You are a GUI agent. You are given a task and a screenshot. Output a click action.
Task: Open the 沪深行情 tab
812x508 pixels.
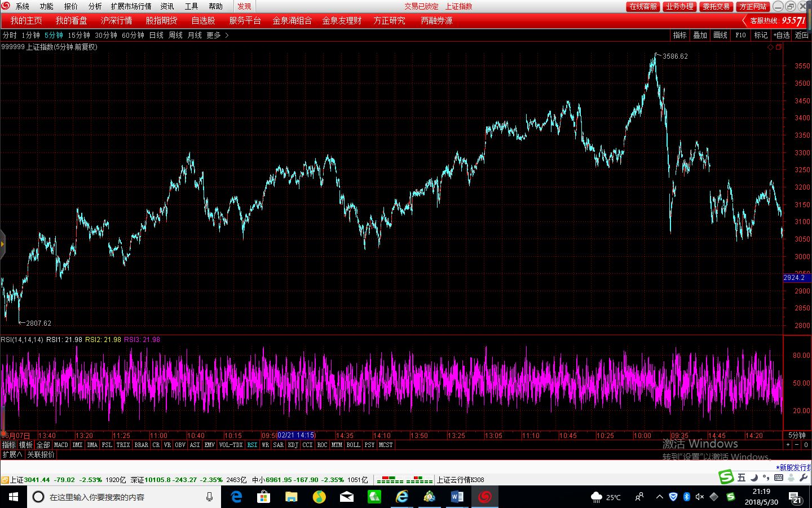pos(116,20)
